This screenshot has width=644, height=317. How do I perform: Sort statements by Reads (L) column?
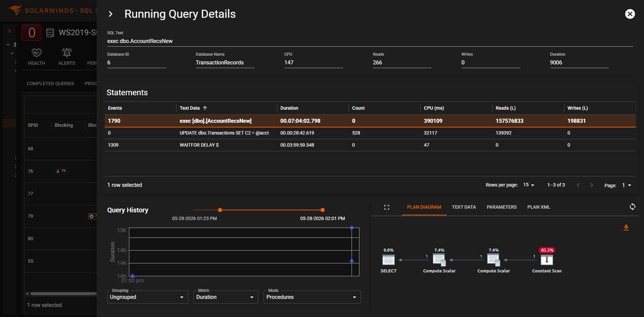coord(505,108)
